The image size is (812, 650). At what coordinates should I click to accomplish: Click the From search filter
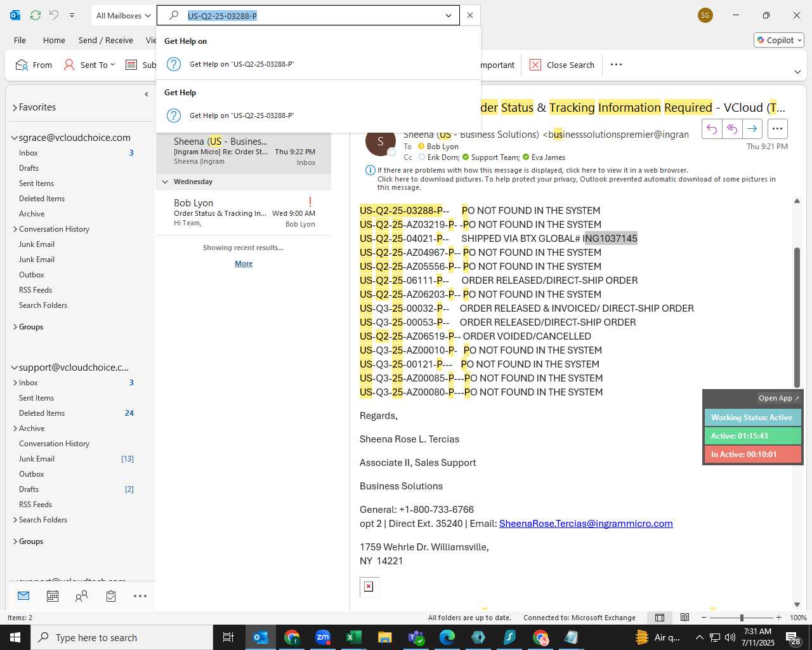click(34, 65)
